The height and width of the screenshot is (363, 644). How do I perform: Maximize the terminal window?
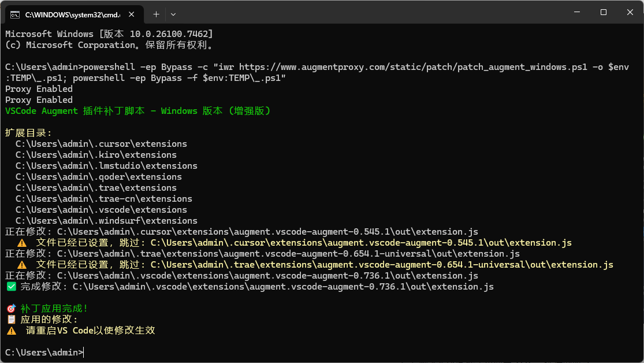click(x=603, y=12)
